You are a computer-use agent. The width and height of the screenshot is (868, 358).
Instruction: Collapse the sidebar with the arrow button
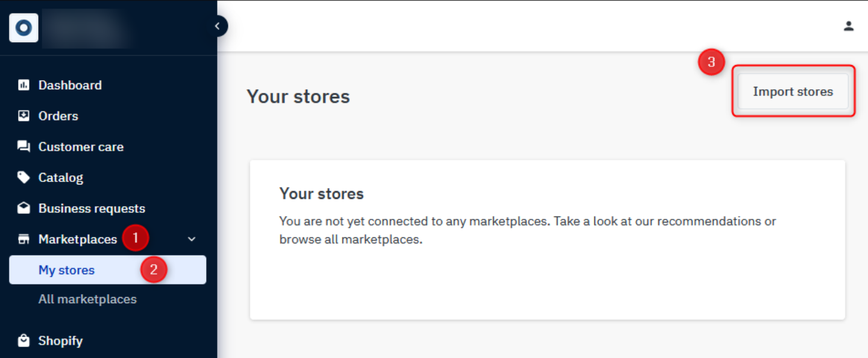tap(218, 26)
